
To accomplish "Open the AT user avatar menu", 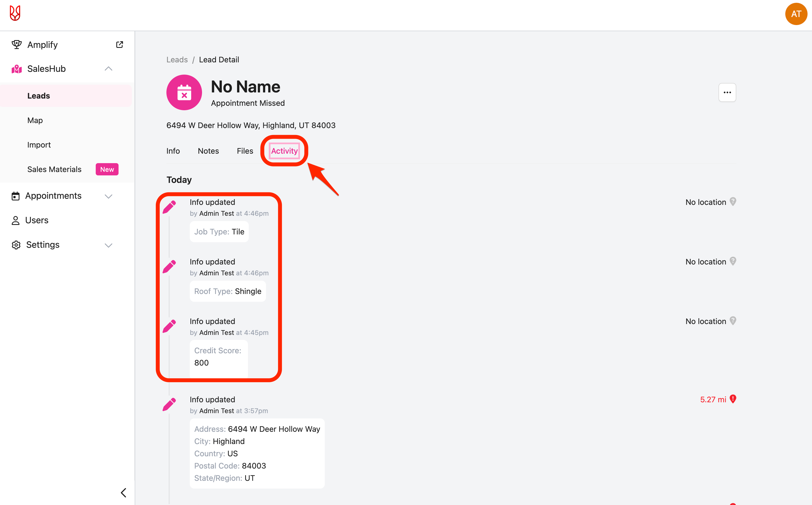I will [796, 14].
